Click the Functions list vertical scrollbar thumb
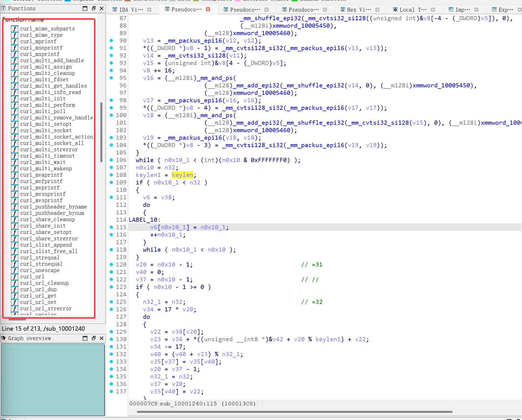The width and height of the screenshot is (522, 420). click(x=101, y=132)
